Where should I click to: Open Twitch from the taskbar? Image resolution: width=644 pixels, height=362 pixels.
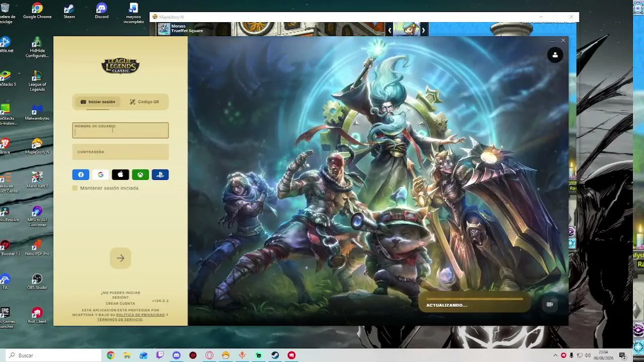(160, 355)
